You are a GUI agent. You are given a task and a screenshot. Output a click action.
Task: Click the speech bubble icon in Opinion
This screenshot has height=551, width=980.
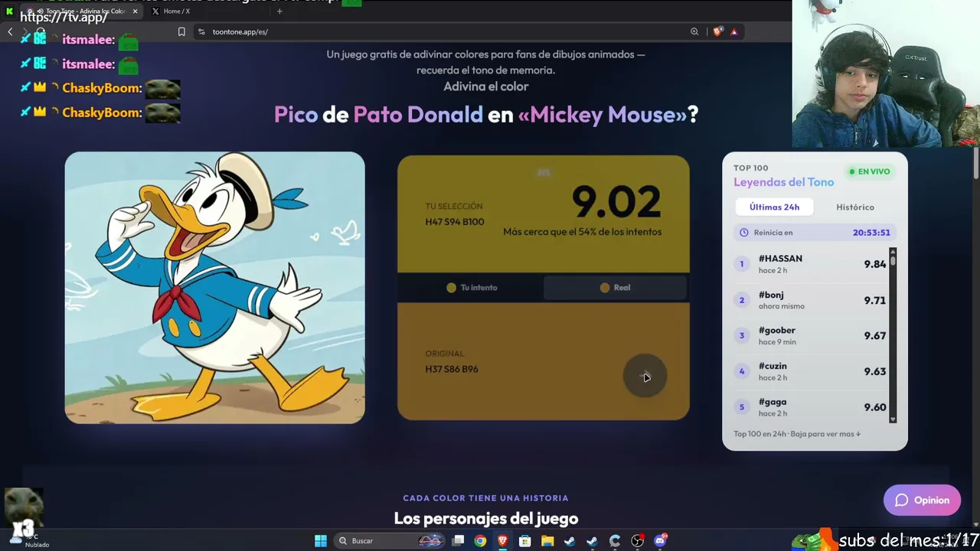pos(902,500)
